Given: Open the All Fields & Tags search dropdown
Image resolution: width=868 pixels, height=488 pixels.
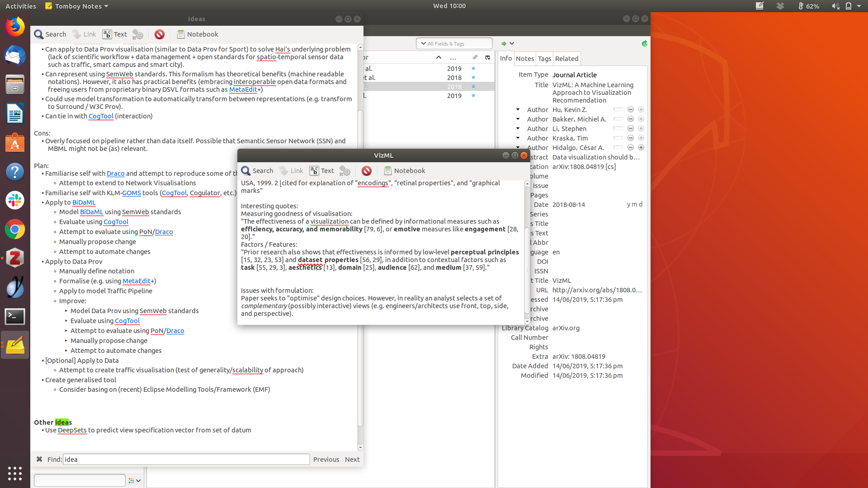Looking at the screenshot, I should coord(424,44).
